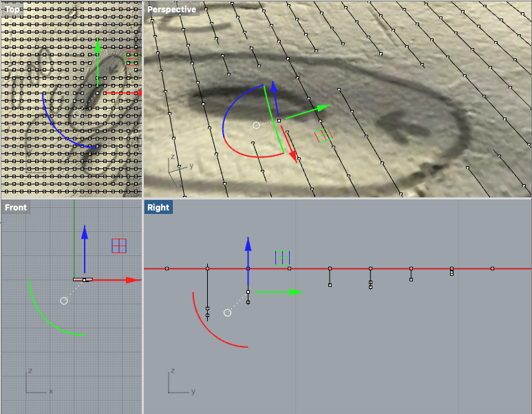Screen dimensions: 532x414
Task: Grab the blue Z-axis arrow in Right viewport
Action: pyautogui.click(x=248, y=261)
